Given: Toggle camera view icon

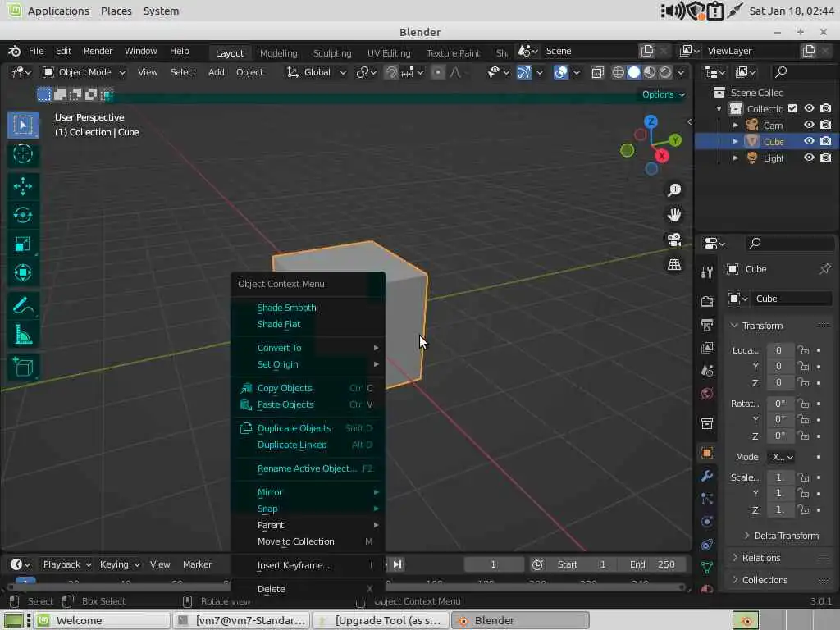Looking at the screenshot, I should [674, 240].
